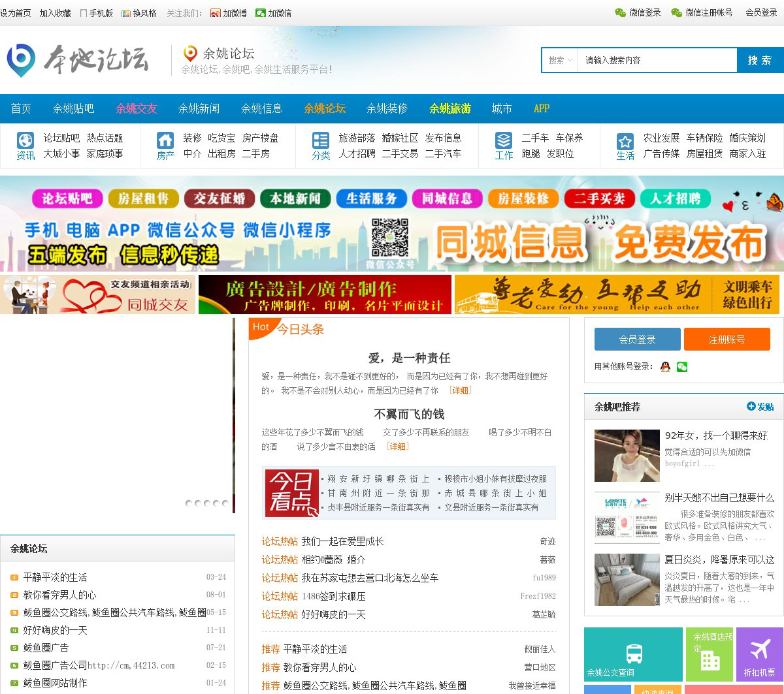This screenshot has width=784, height=694.
Task: Click the 人才招聘 banner pill
Action: point(676,198)
